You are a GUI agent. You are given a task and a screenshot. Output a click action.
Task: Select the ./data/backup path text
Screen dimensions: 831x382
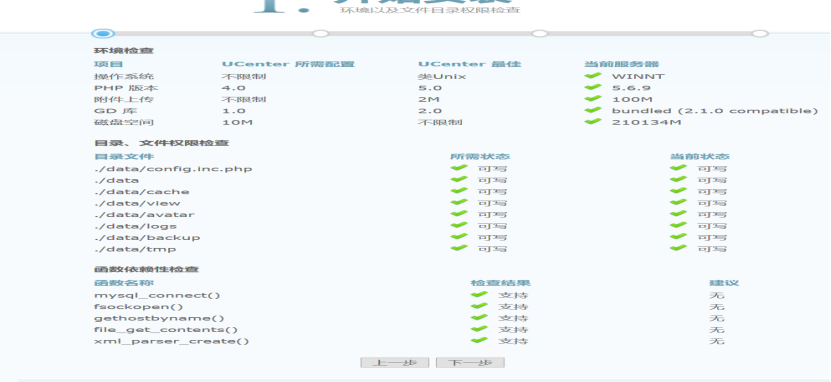(147, 238)
